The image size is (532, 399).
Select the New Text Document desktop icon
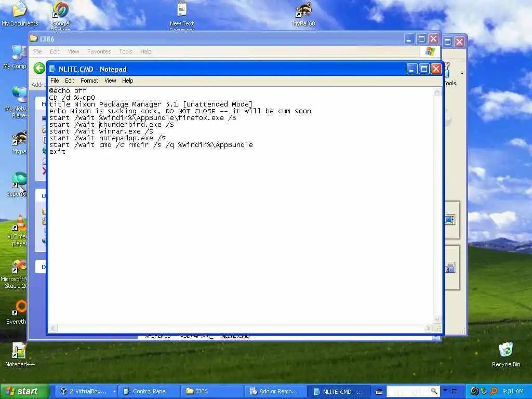click(182, 16)
